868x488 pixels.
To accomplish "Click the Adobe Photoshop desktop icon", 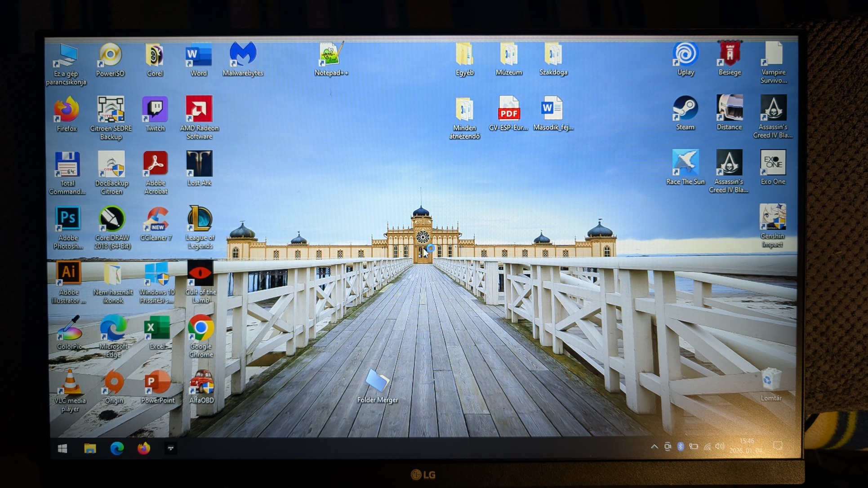I will [x=68, y=219].
